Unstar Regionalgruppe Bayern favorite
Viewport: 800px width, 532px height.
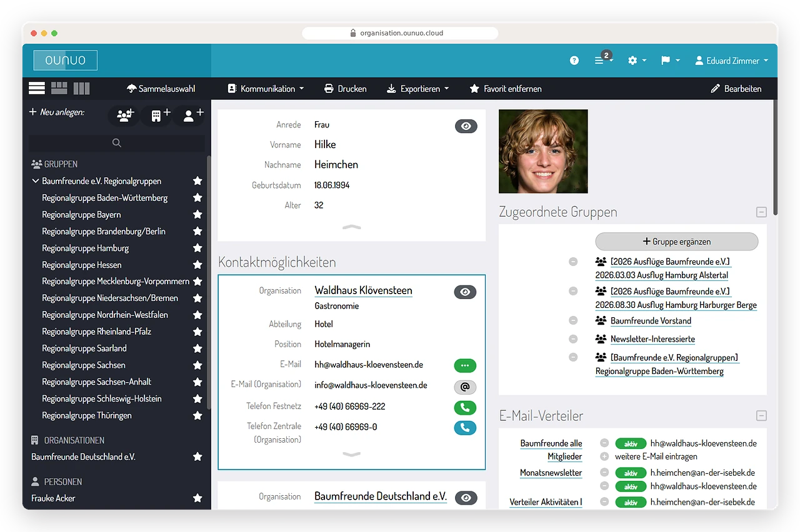click(197, 214)
